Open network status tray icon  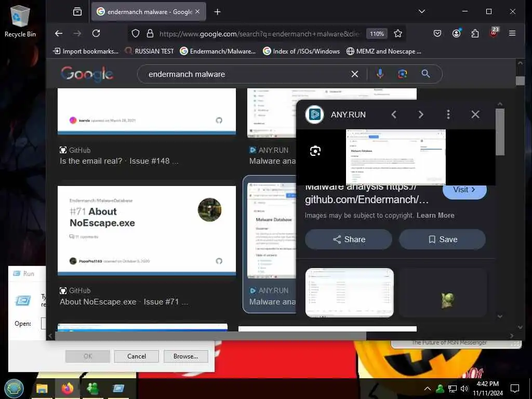coord(453,389)
